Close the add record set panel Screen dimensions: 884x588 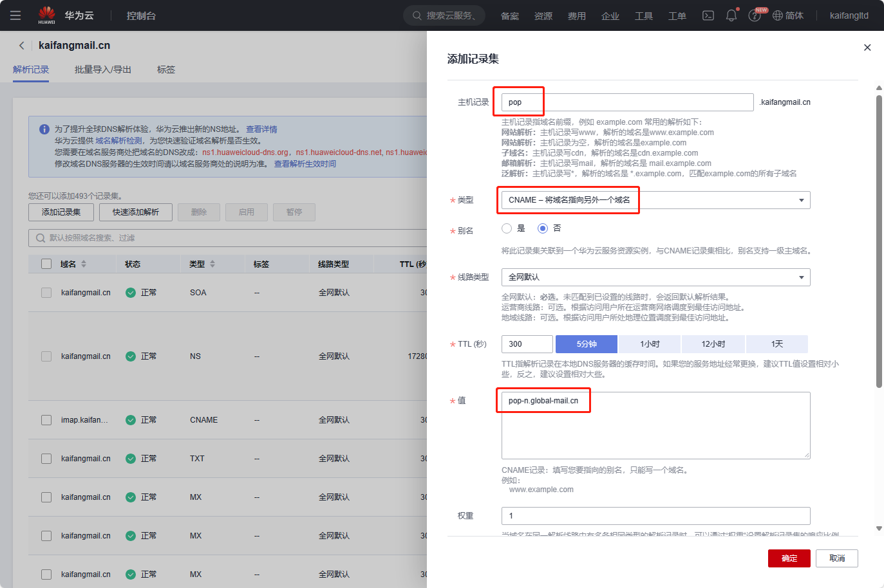tap(867, 48)
